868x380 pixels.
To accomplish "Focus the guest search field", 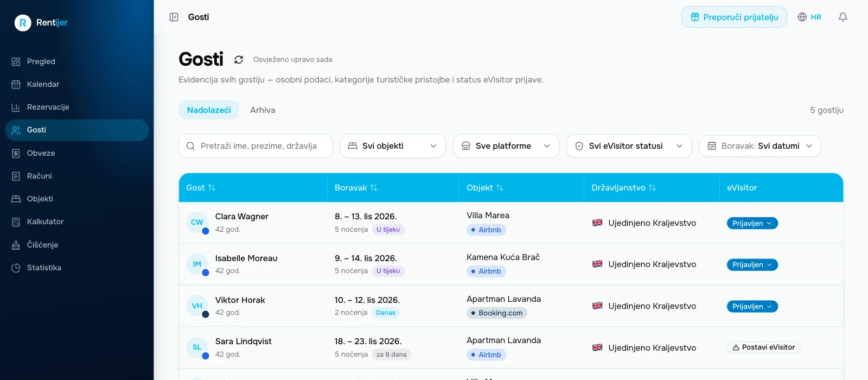I will pyautogui.click(x=256, y=146).
